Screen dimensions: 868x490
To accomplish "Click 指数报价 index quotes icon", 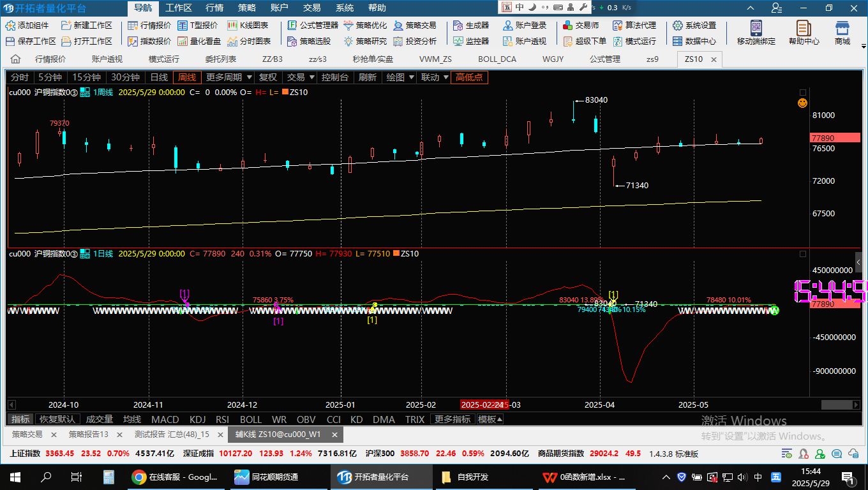I will click(x=133, y=41).
